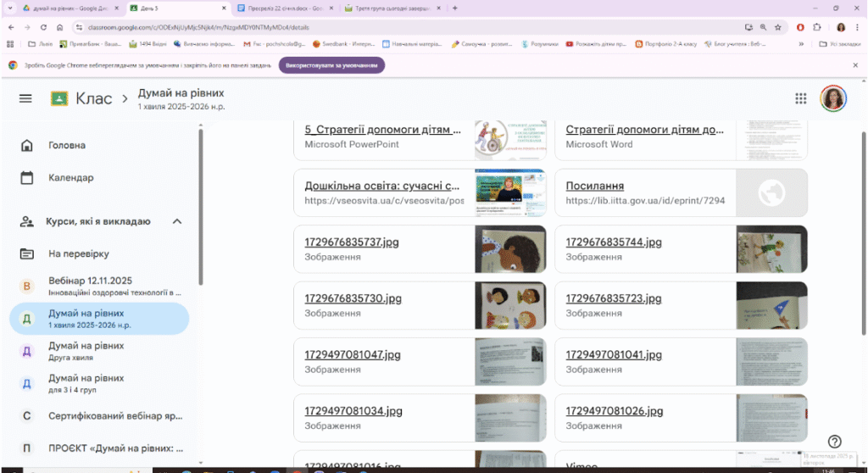
Task: Select the Вебінар 12.11.2025 course
Action: coord(100,286)
